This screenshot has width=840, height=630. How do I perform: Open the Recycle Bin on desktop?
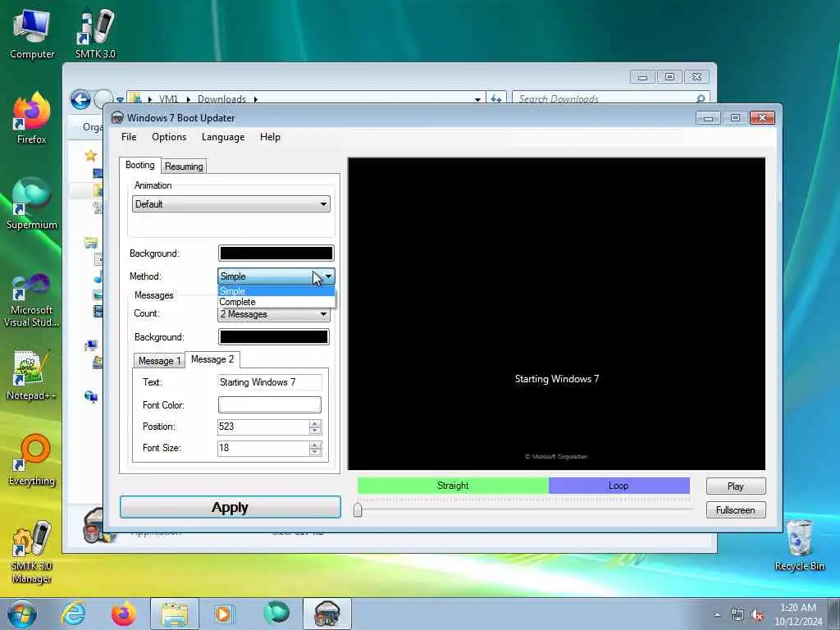[x=799, y=546]
